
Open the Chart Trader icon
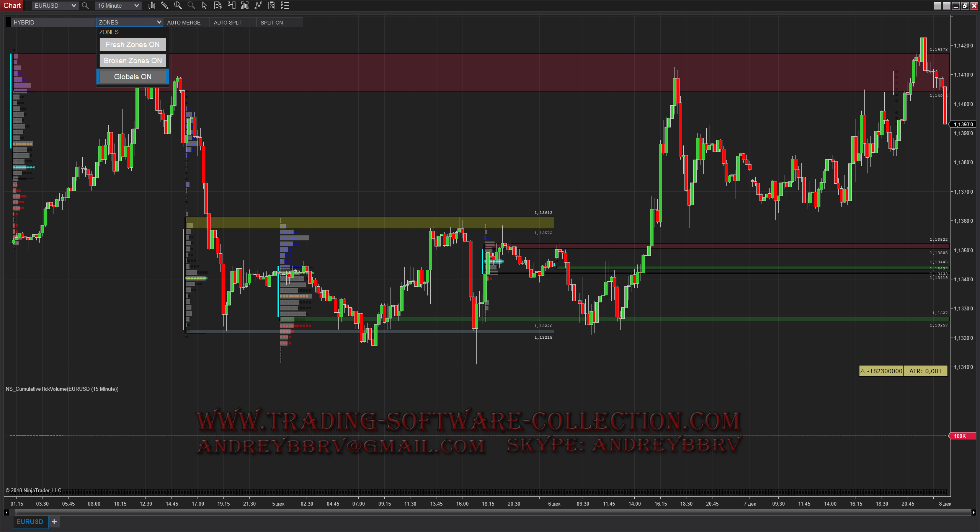point(231,5)
